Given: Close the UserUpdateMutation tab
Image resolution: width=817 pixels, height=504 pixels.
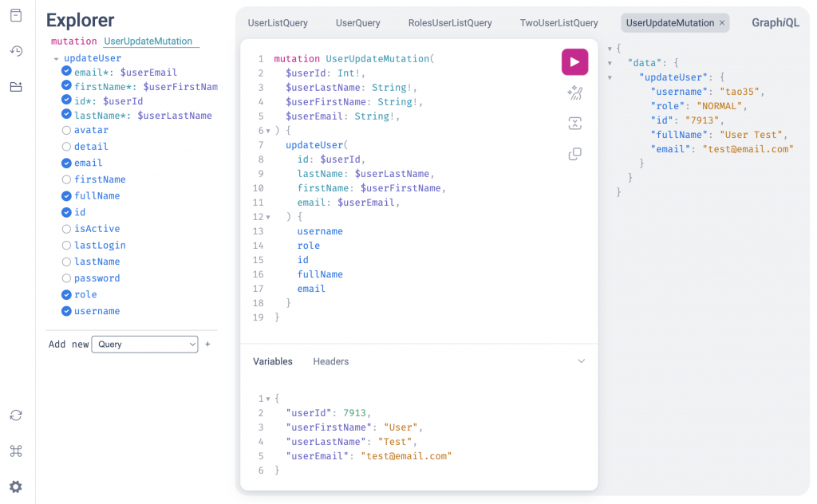Looking at the screenshot, I should coord(722,23).
